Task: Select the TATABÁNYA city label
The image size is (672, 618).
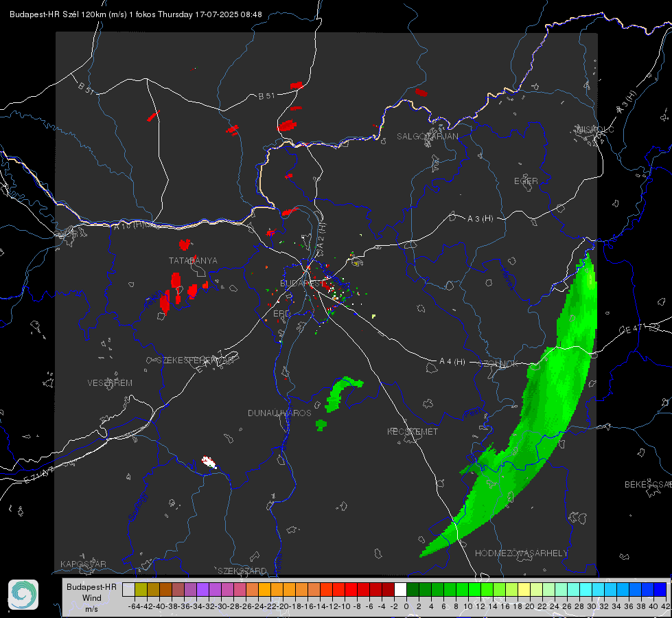Action: point(193,261)
